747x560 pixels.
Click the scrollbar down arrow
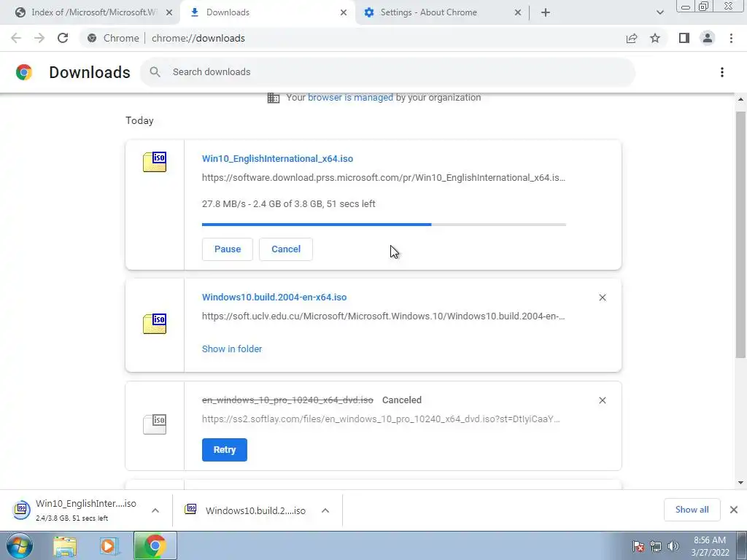pyautogui.click(x=740, y=483)
